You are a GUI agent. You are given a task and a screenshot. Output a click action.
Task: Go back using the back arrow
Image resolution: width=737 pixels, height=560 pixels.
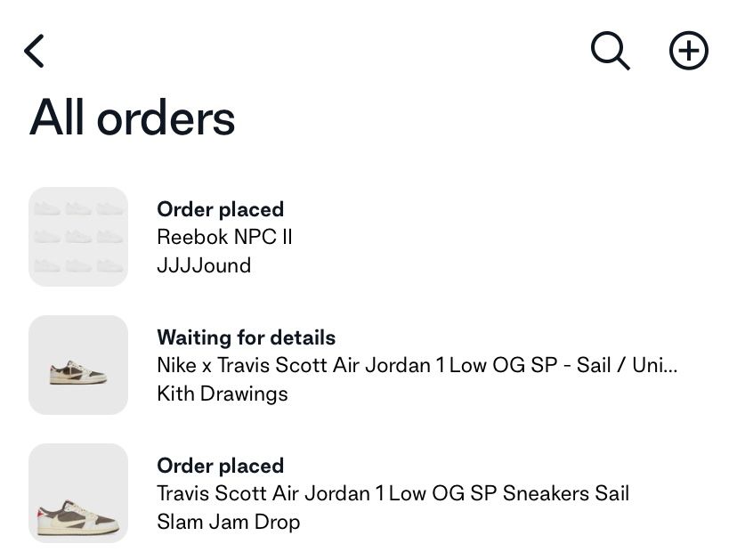34,51
